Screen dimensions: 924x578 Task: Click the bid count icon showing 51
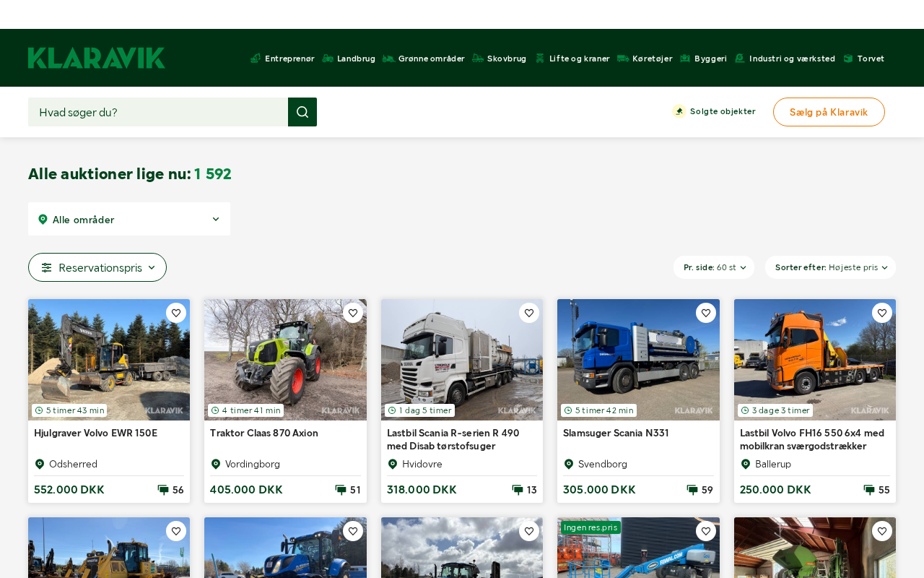coord(341,490)
